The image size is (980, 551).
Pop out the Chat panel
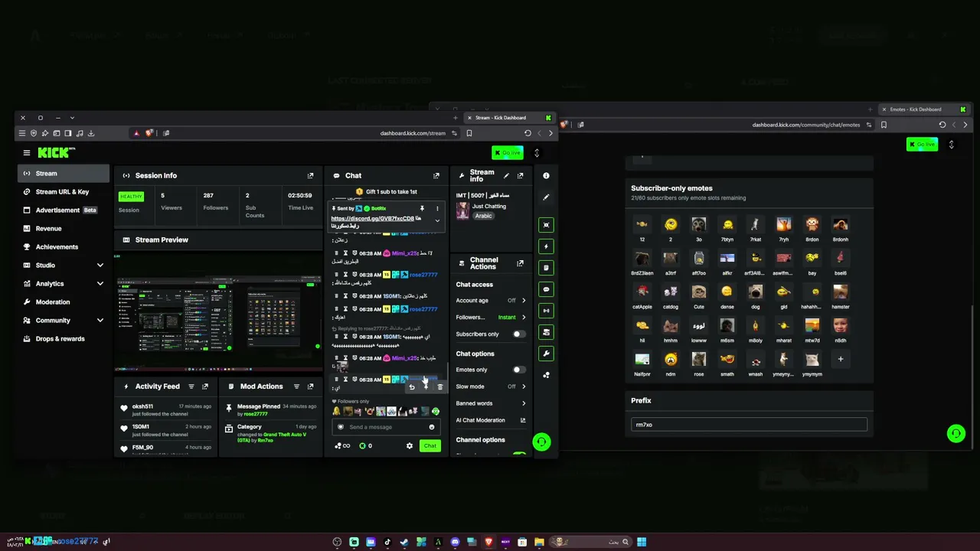pos(436,176)
